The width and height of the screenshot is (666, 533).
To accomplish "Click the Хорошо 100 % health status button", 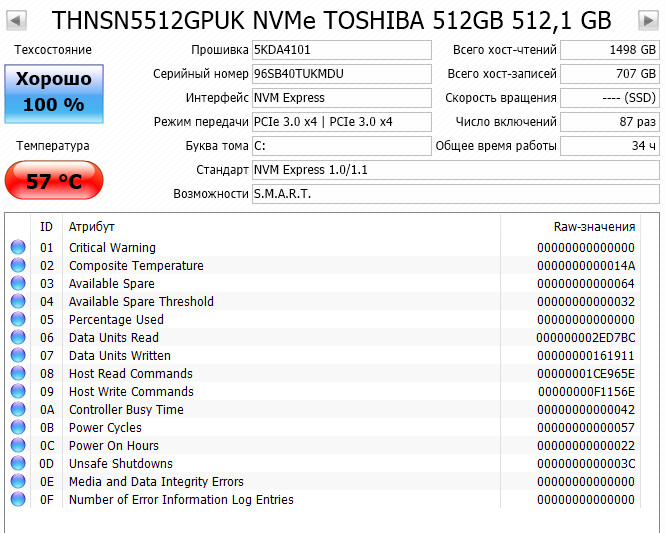I will click(54, 94).
